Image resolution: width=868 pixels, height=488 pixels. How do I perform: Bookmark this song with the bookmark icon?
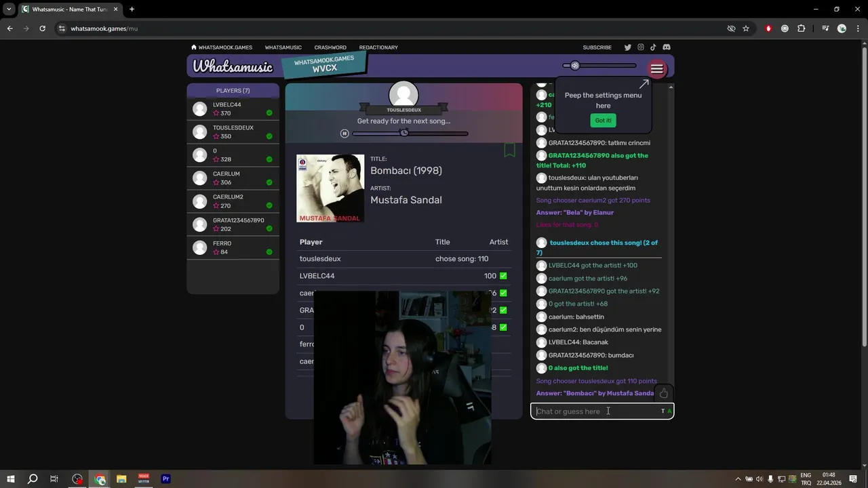click(509, 150)
